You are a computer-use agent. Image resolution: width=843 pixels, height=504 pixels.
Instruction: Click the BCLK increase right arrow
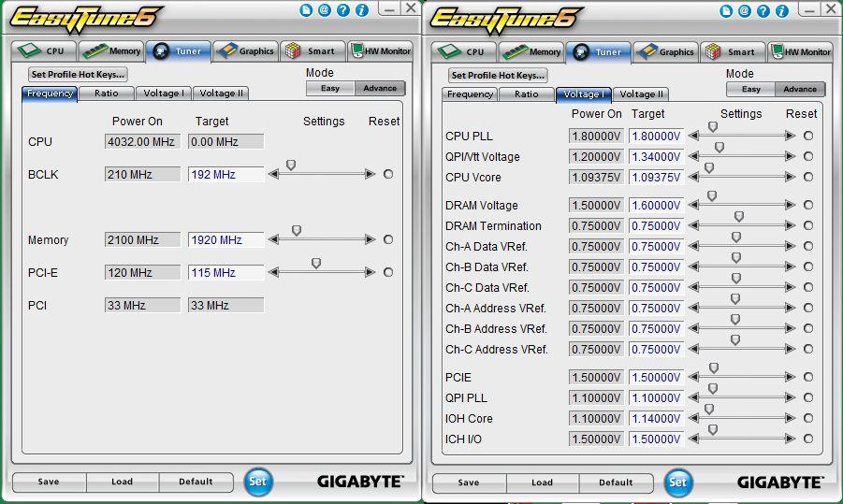(x=370, y=174)
